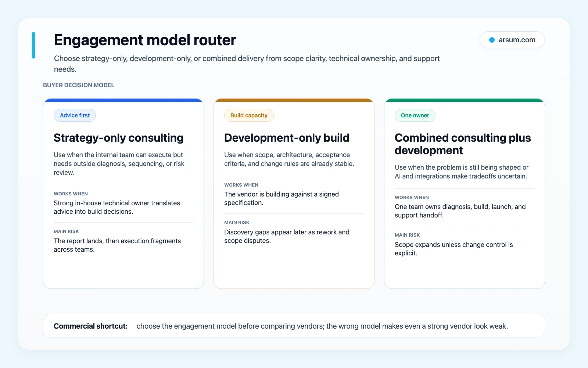Open Combined consulting plus development heading
588x368 pixels.
pyautogui.click(x=463, y=144)
